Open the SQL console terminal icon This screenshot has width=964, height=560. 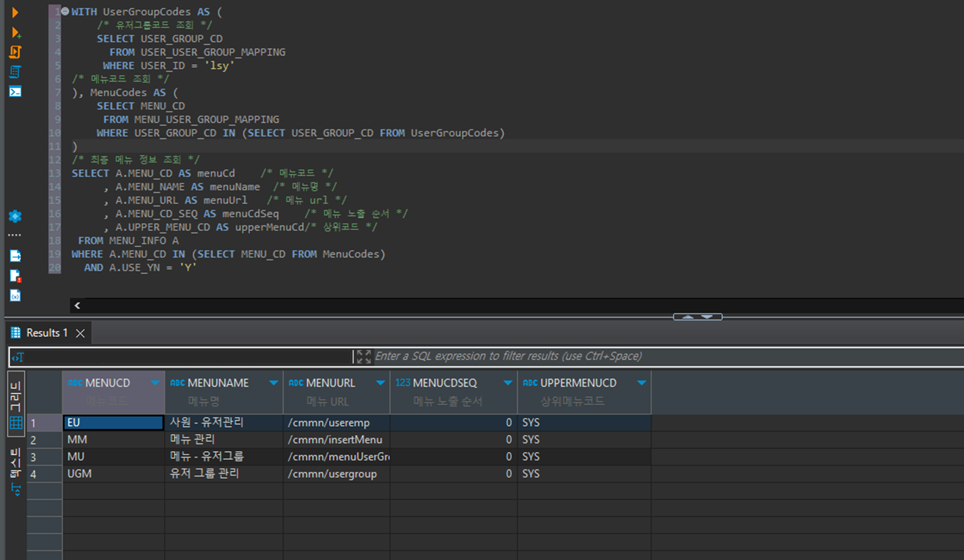click(x=15, y=91)
